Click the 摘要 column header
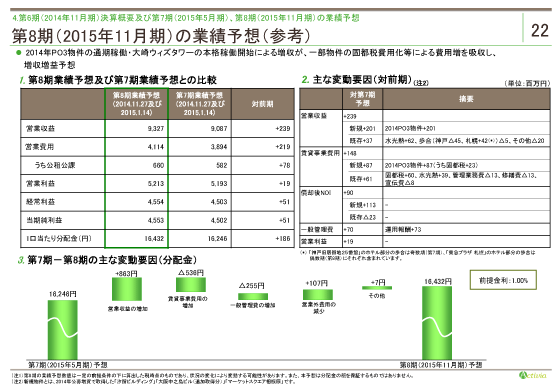Image resolution: width=560 pixels, height=388 pixels. 466,99
